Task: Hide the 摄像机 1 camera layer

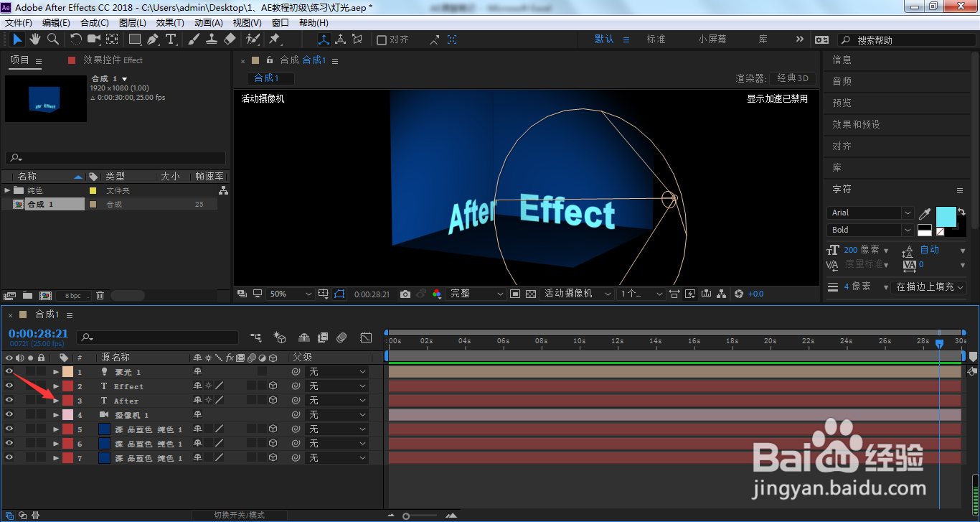Action: 9,414
